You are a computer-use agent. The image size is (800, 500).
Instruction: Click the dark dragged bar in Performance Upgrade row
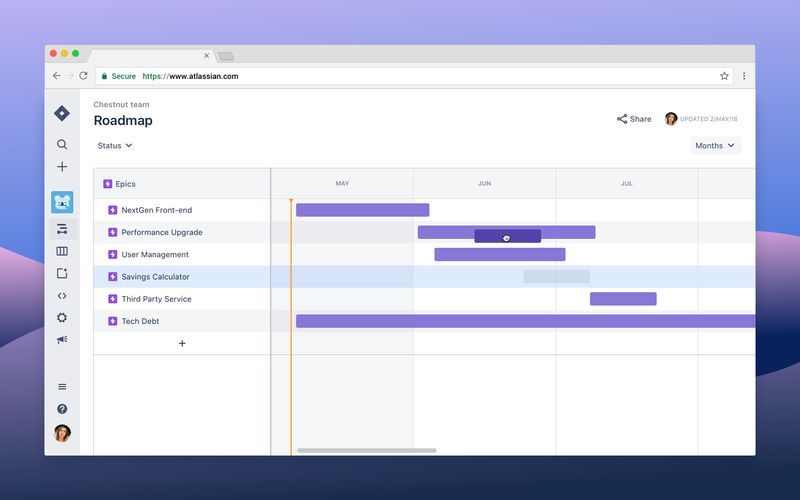tap(508, 236)
